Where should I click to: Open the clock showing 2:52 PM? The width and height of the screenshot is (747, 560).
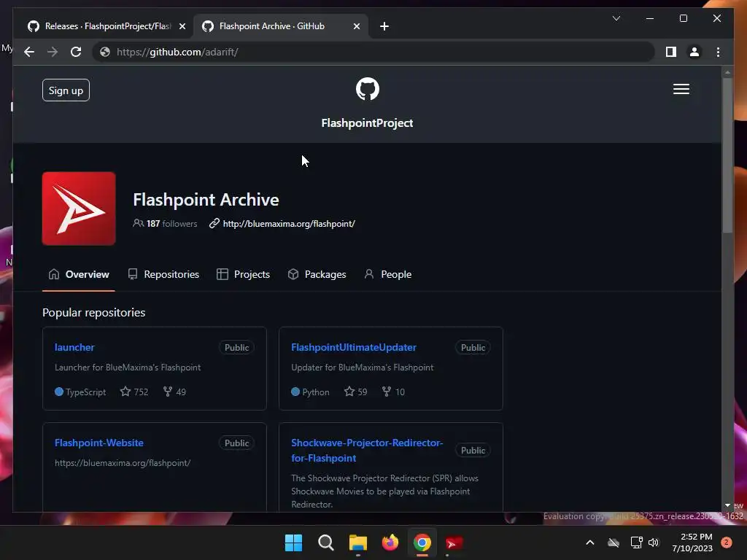pos(692,542)
